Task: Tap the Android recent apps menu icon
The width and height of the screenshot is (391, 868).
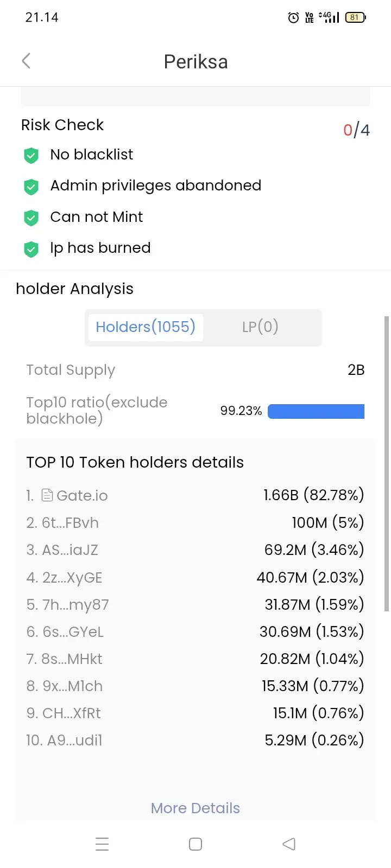Action: (102, 844)
